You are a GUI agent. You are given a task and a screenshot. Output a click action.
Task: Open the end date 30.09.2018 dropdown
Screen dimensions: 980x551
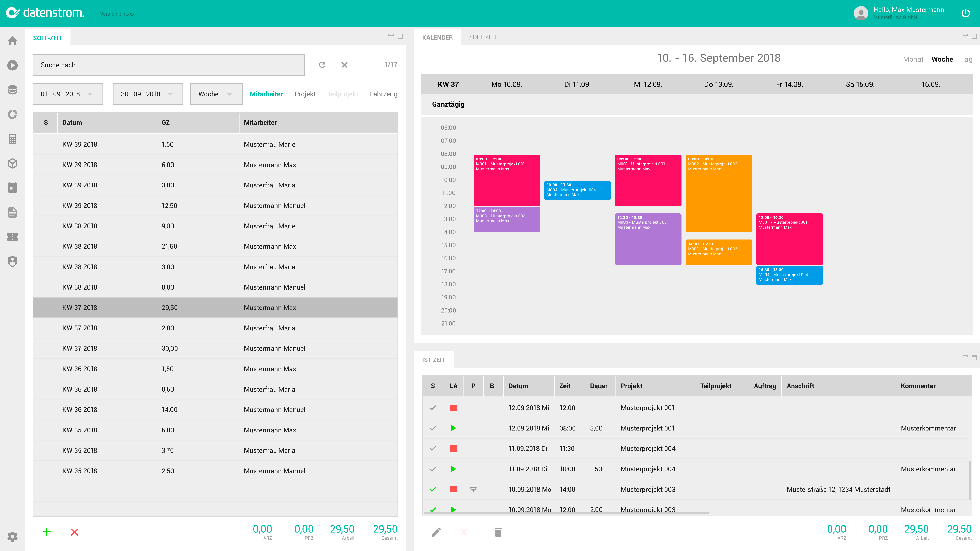[148, 94]
